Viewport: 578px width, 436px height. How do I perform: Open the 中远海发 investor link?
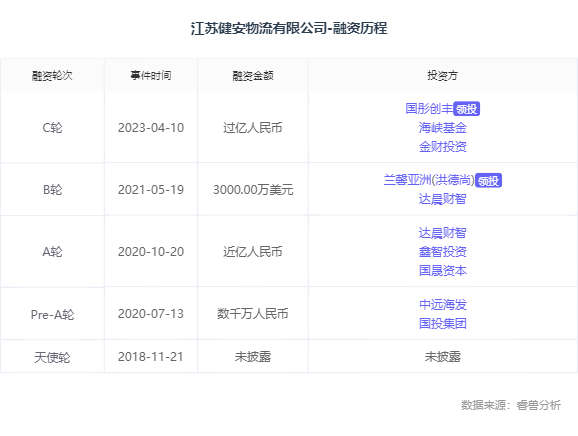click(443, 305)
